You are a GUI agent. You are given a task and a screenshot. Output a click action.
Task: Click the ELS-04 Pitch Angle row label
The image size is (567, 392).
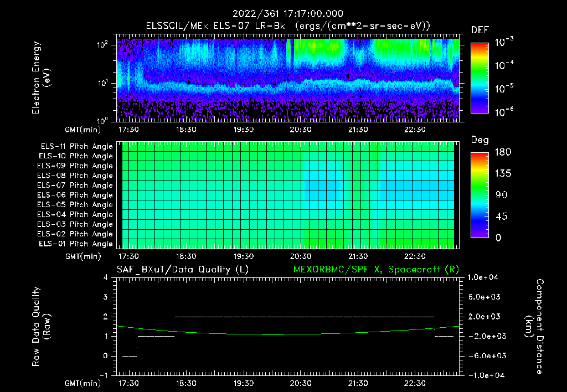click(x=75, y=214)
